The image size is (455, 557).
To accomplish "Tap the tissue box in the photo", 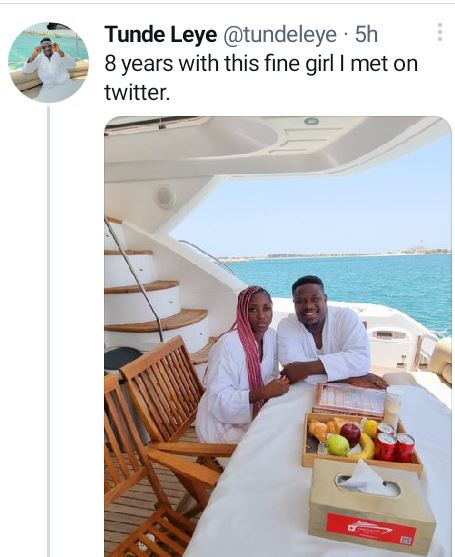I will 372,504.
